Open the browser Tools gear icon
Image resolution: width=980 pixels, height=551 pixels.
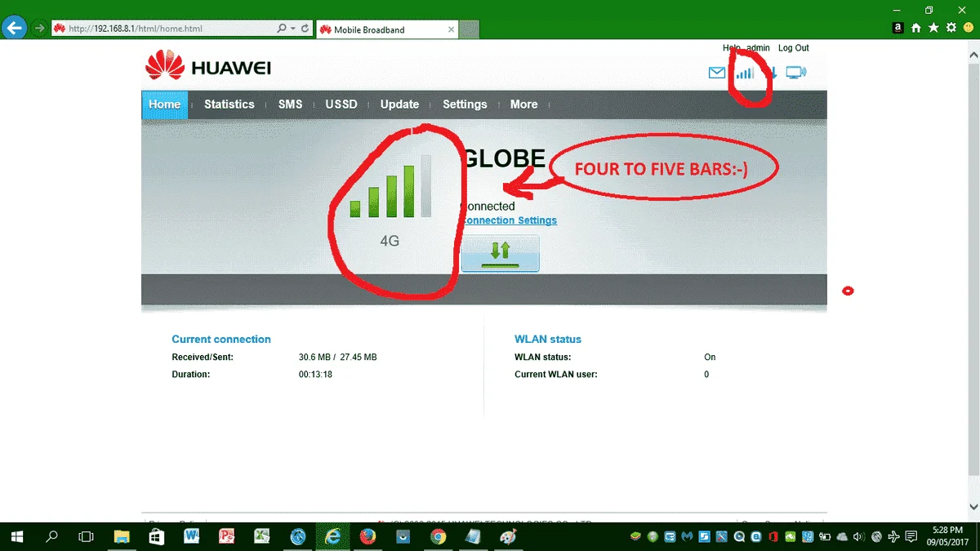(x=951, y=28)
